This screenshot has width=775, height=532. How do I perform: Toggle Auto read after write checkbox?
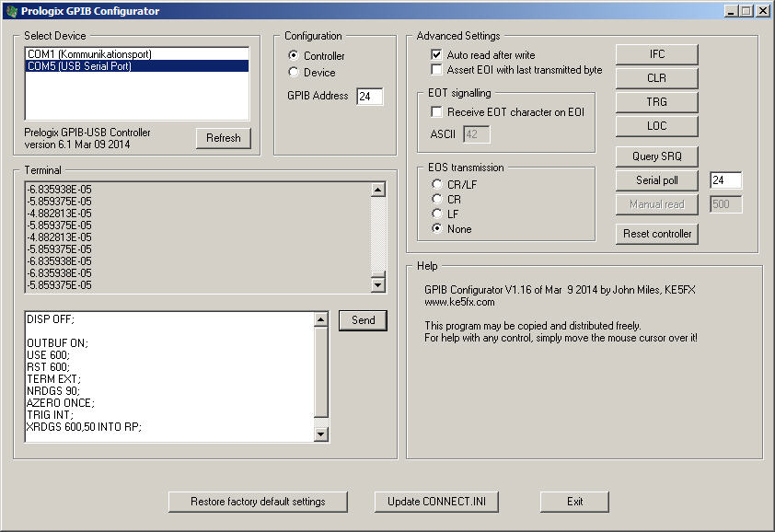coord(437,55)
